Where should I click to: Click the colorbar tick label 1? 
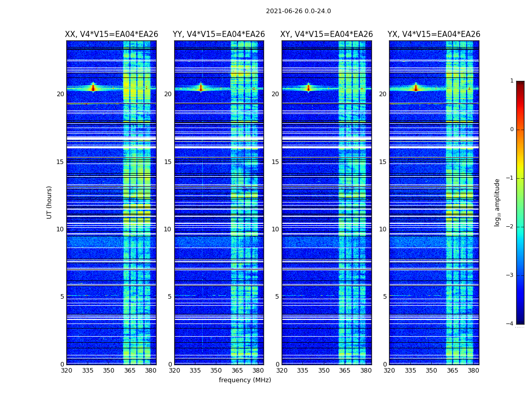(x=512, y=81)
